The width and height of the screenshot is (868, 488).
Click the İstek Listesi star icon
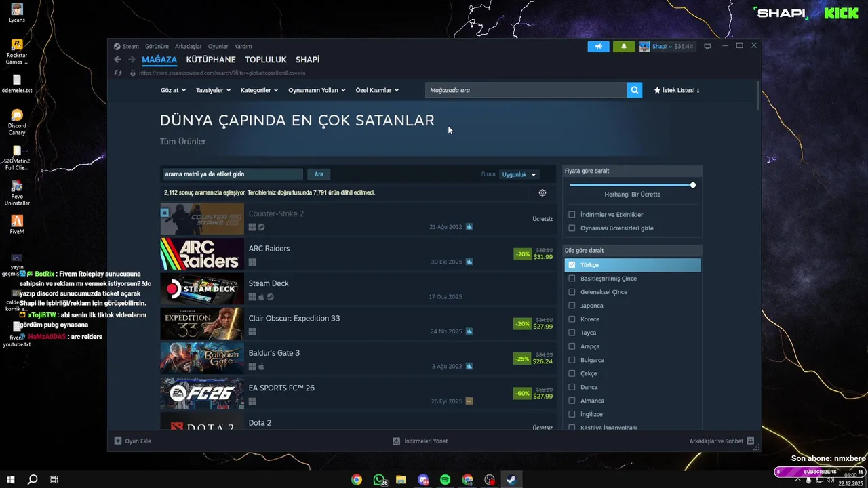pyautogui.click(x=657, y=90)
